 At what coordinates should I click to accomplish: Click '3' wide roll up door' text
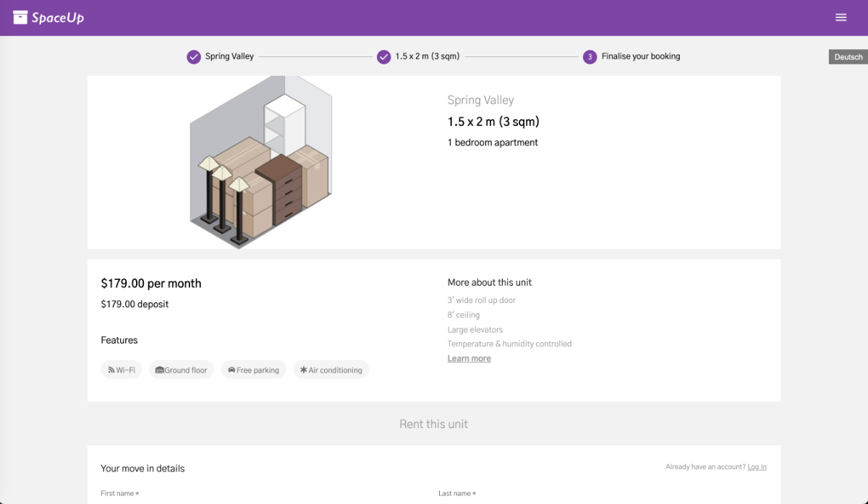pyautogui.click(x=482, y=300)
